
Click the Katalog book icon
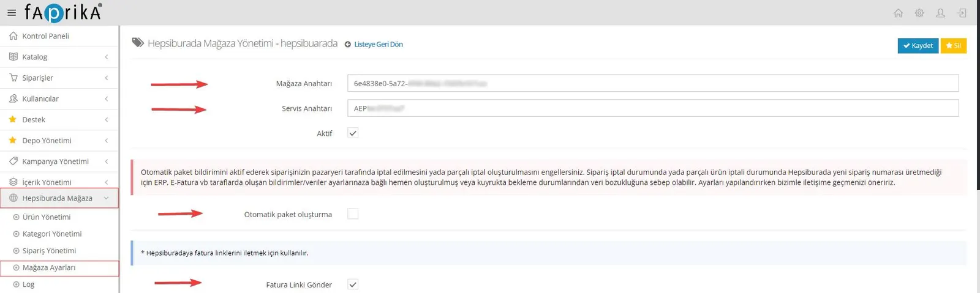coord(13,57)
